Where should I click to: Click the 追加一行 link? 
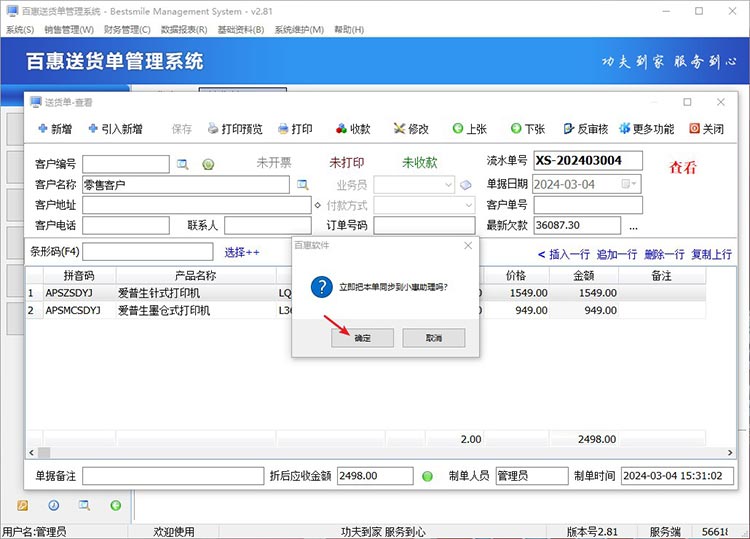point(617,254)
